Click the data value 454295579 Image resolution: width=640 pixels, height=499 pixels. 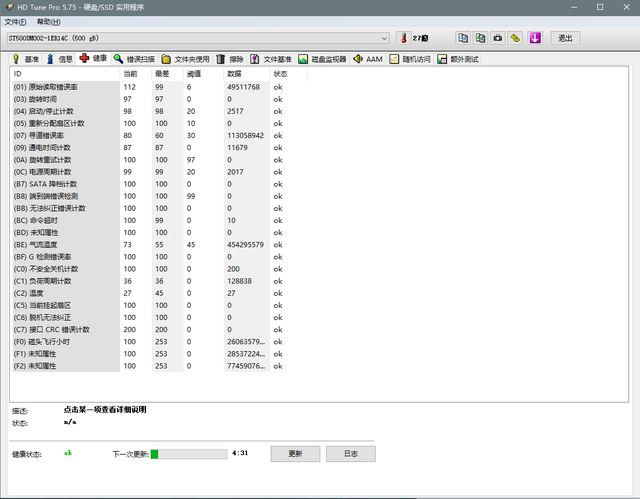pos(245,245)
